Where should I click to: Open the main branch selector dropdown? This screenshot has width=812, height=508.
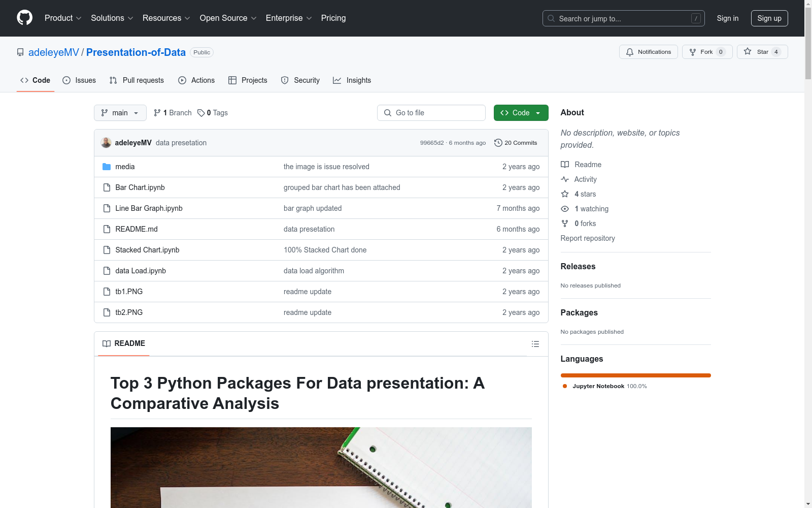(x=120, y=113)
